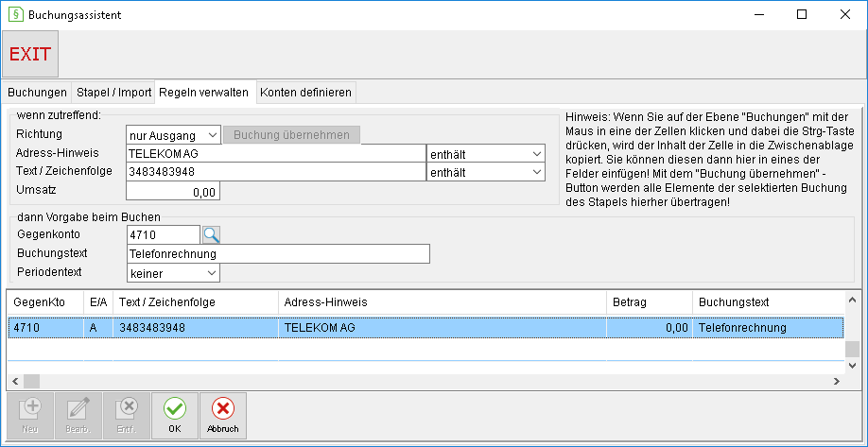This screenshot has height=447, width=868.
Task: Select the table row with TELEKOM AG
Action: 425,328
